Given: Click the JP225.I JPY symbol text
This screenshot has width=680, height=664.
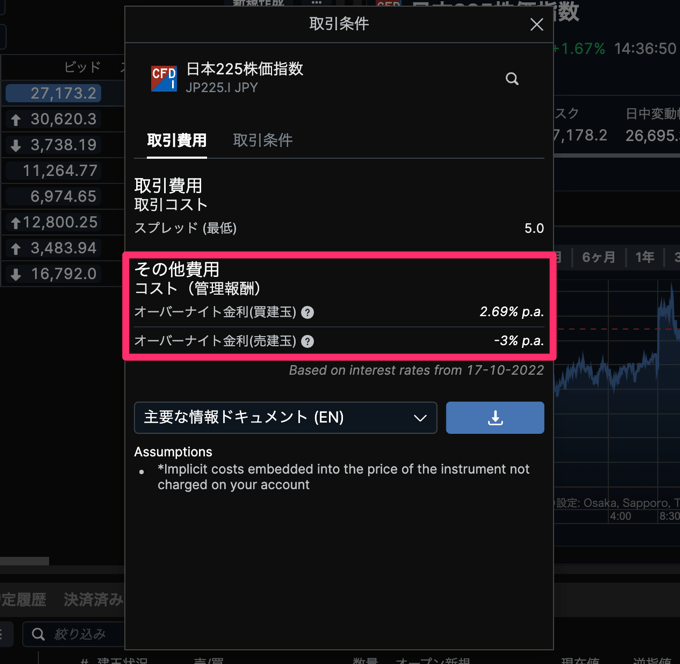Looking at the screenshot, I should (222, 88).
